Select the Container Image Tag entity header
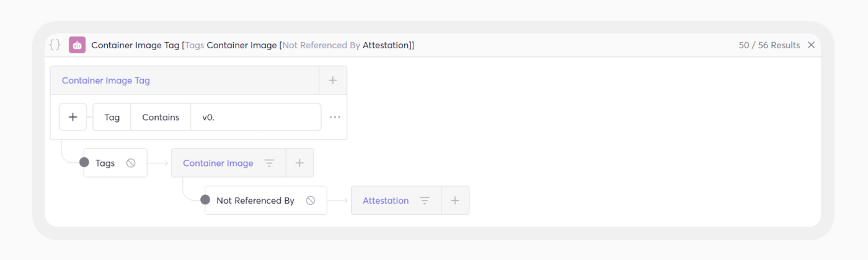The height and width of the screenshot is (260, 868). [x=106, y=80]
